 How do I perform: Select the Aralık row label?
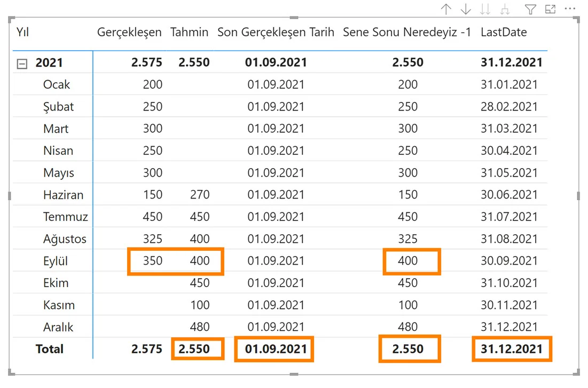58,327
